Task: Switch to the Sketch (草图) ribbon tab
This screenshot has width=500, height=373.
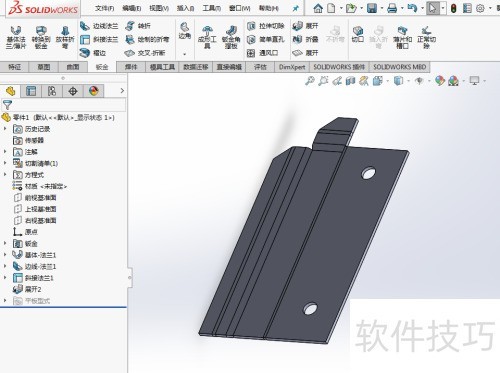Action: point(44,67)
